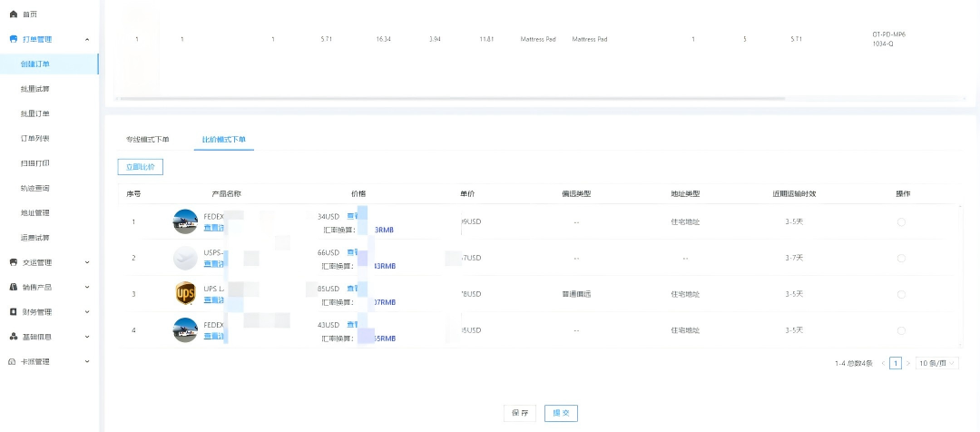The image size is (980, 432).
Task: Open details link under FEDEX row 1
Action: [214, 228]
